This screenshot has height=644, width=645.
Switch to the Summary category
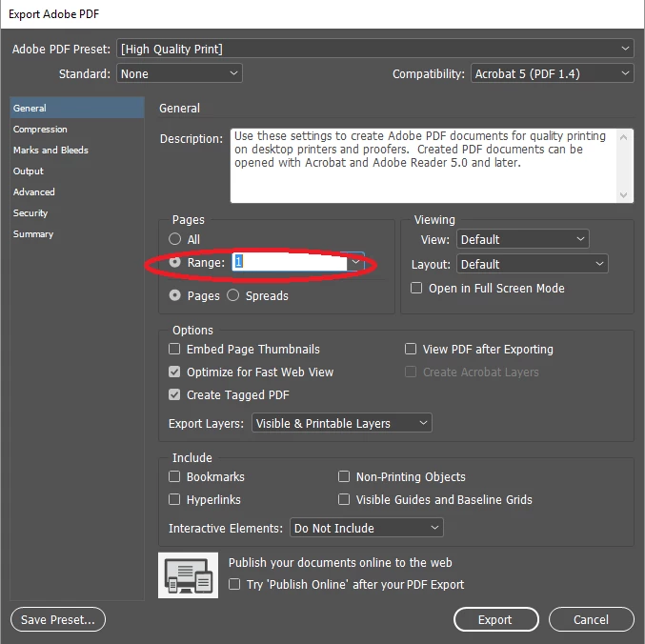77,234
